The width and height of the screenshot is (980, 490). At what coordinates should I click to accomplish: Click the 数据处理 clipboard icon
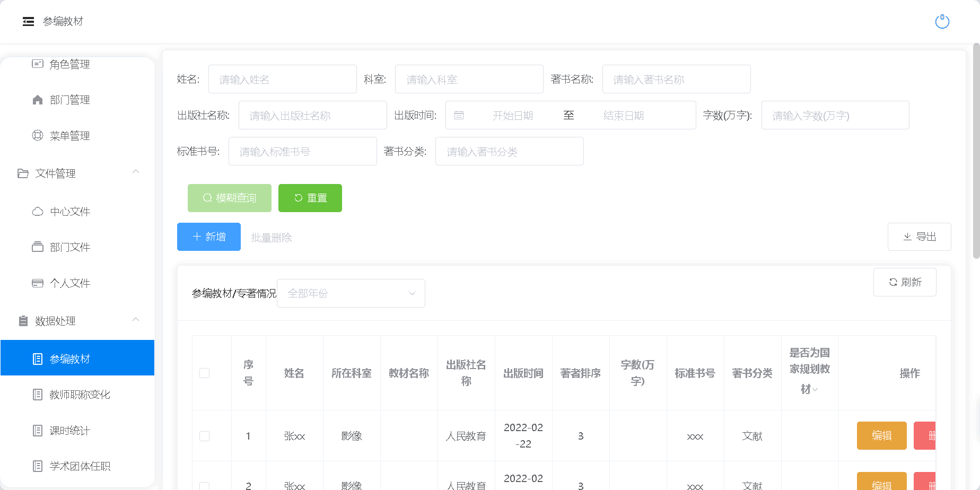(x=23, y=321)
